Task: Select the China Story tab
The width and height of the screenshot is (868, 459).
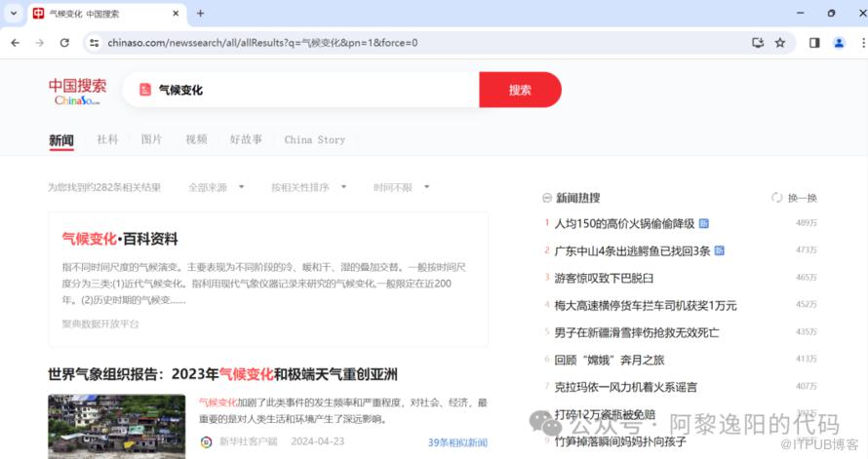Action: click(x=314, y=139)
